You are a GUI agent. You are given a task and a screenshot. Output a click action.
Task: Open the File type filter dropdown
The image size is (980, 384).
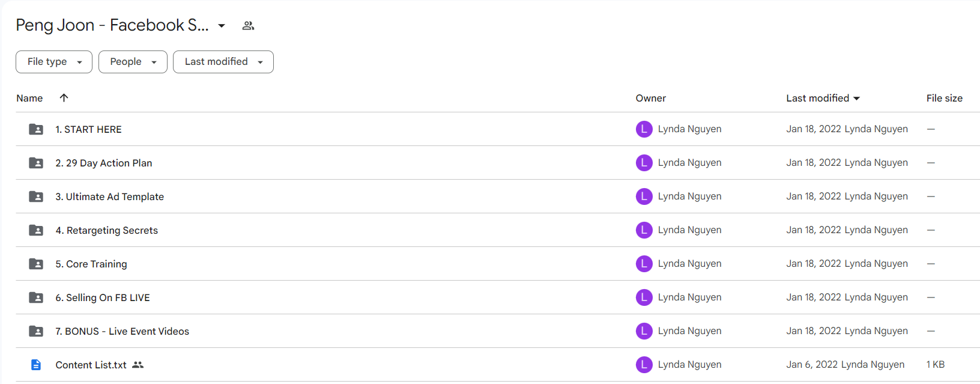[x=54, y=62]
